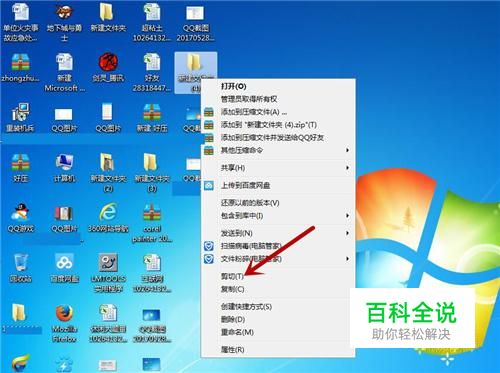The width and height of the screenshot is (500, 373).
Task: Select the 重装机兵 installer icon
Action: point(20,118)
